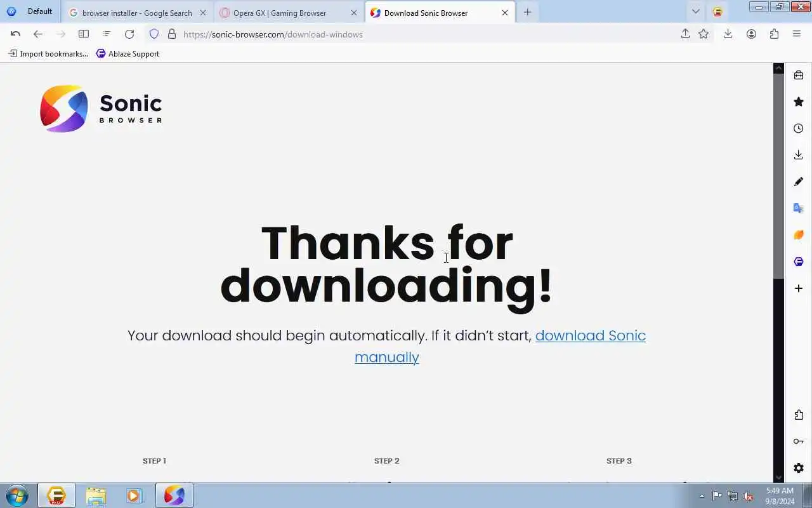Click the share page icon
The width and height of the screenshot is (812, 508).
(x=685, y=34)
